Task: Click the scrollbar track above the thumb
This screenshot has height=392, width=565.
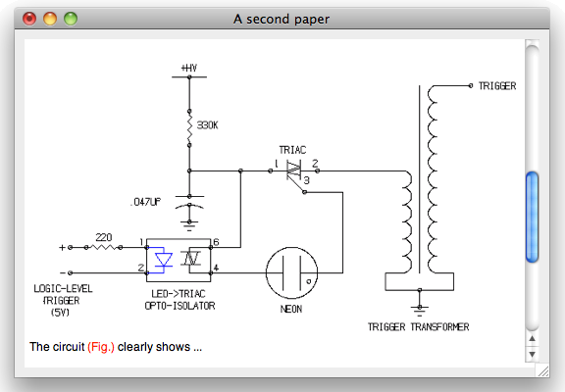Action: point(532,108)
